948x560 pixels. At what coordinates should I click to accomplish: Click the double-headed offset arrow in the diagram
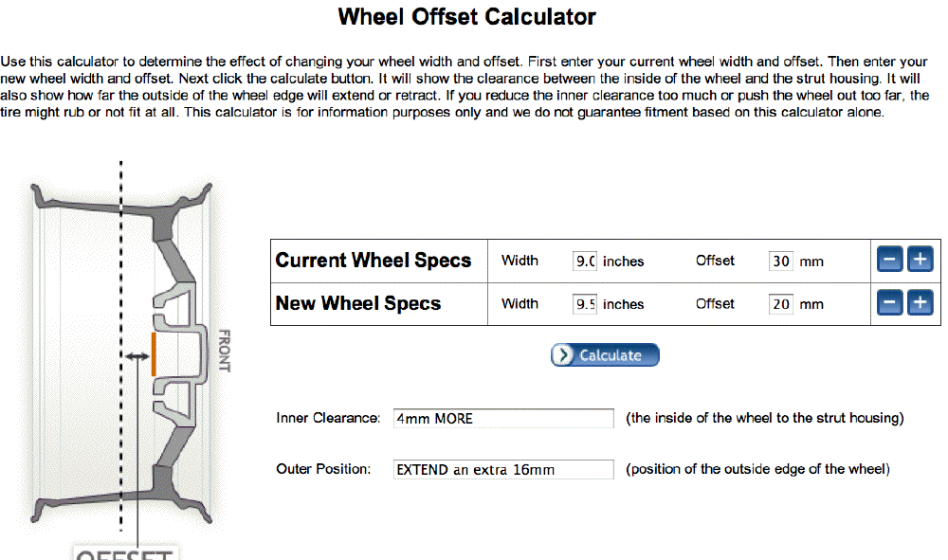click(137, 355)
